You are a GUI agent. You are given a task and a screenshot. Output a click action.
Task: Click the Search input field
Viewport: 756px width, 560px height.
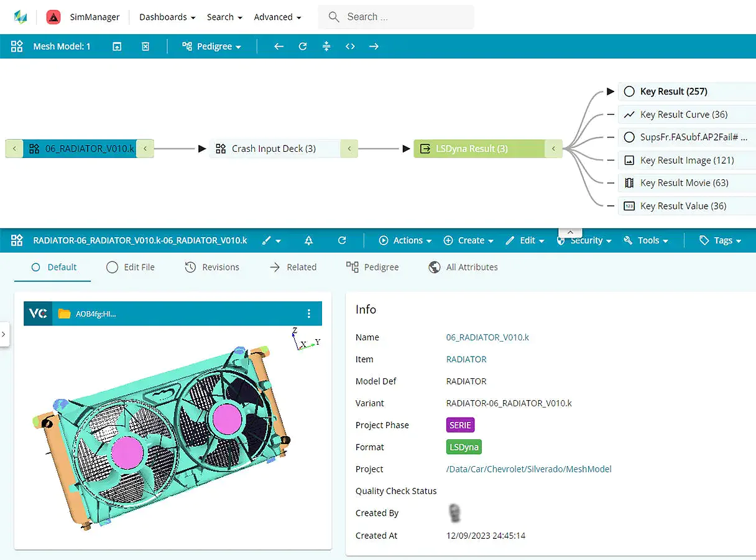[396, 17]
